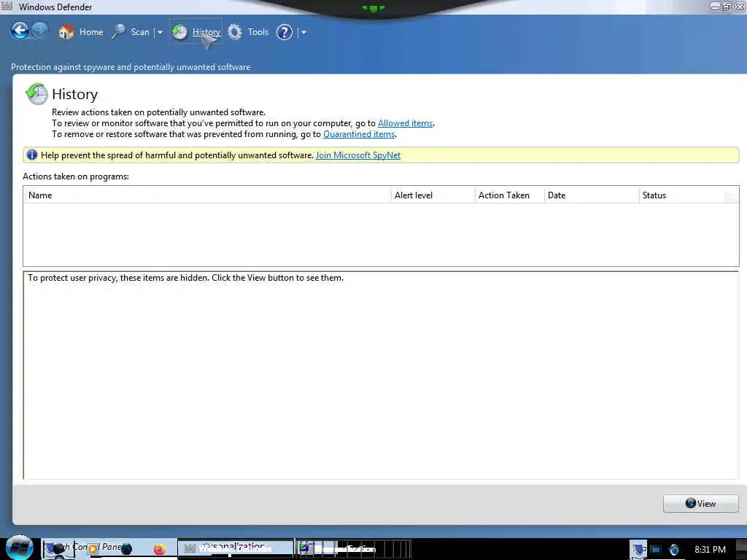Follow the Allowed items link
The width and height of the screenshot is (747, 560).
[x=406, y=123]
